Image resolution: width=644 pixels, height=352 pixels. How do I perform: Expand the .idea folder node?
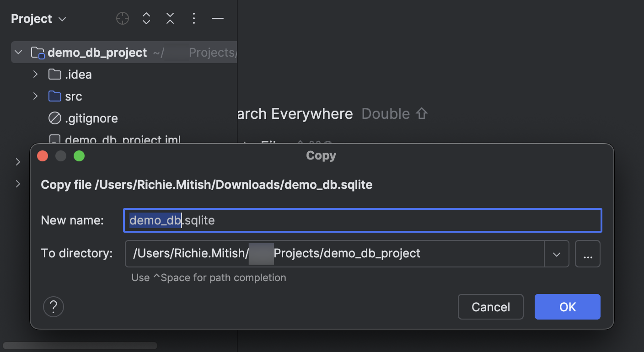click(36, 74)
